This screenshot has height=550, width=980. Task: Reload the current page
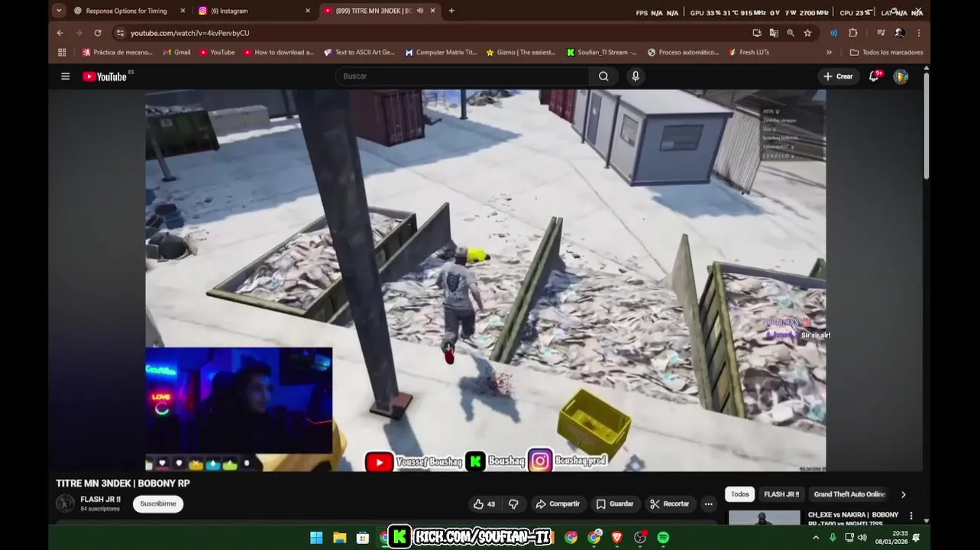pyautogui.click(x=98, y=33)
